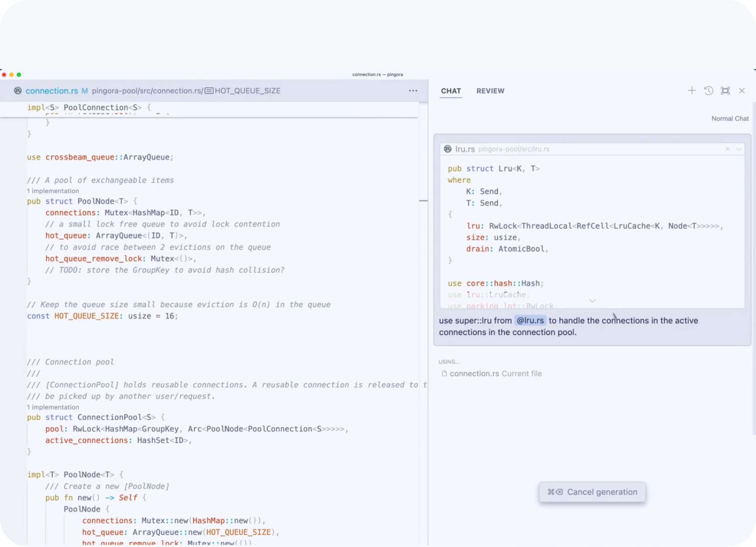Click Rust file icon on connection.rs tab

(x=18, y=91)
